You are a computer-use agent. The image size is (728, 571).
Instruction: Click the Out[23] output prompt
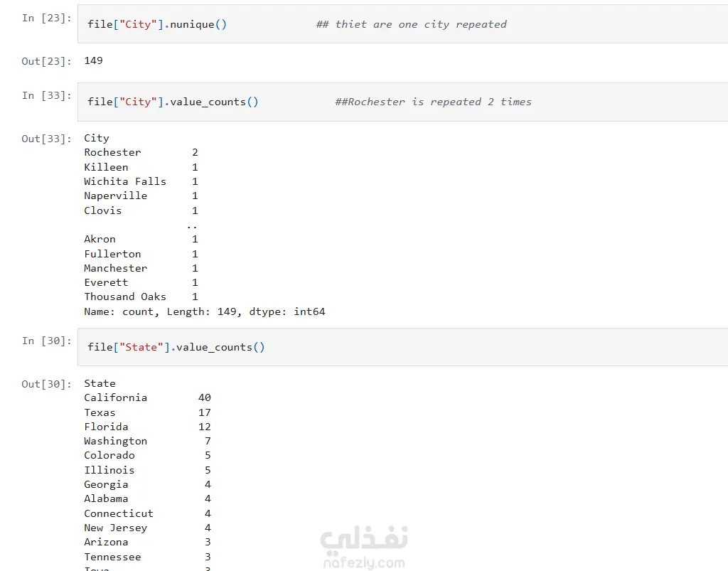46,61
